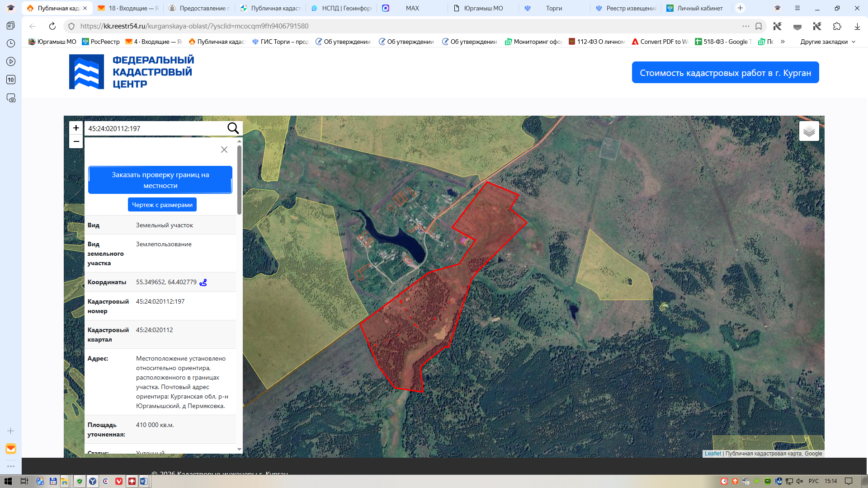Open the browser downloads icon
868x488 pixels.
point(857,26)
